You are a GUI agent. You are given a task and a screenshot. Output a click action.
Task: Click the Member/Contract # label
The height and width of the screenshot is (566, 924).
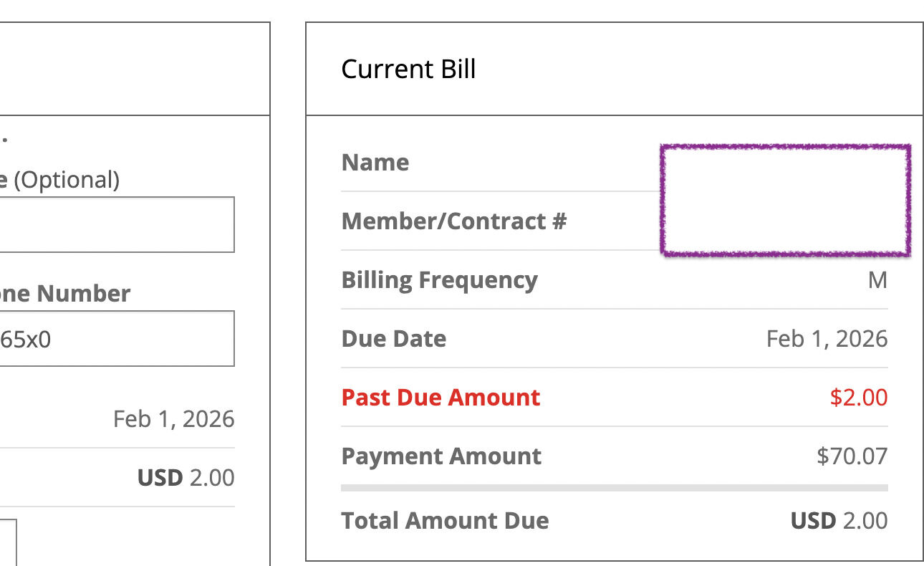pyautogui.click(x=453, y=221)
